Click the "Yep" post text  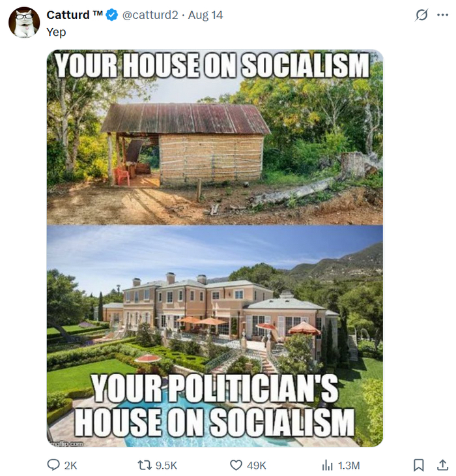[56, 32]
